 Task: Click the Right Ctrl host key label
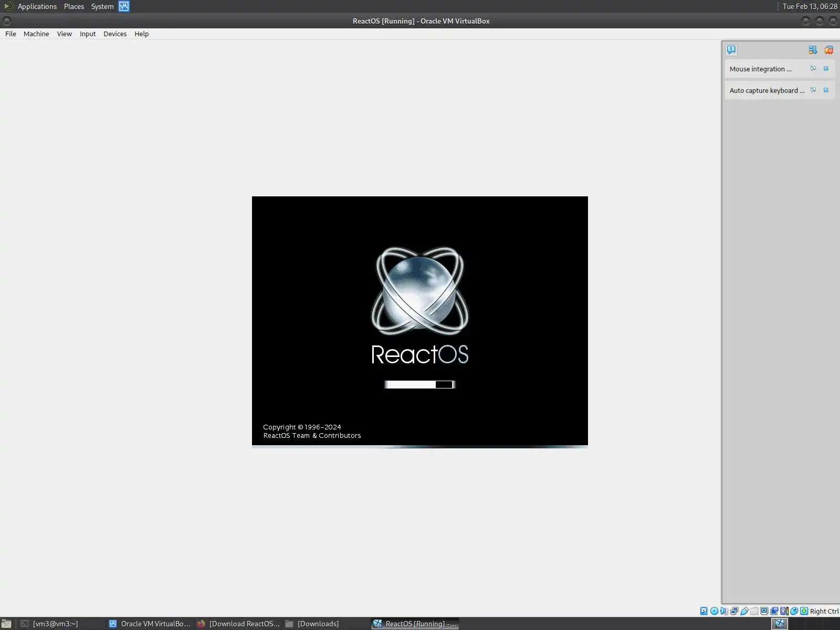824,611
